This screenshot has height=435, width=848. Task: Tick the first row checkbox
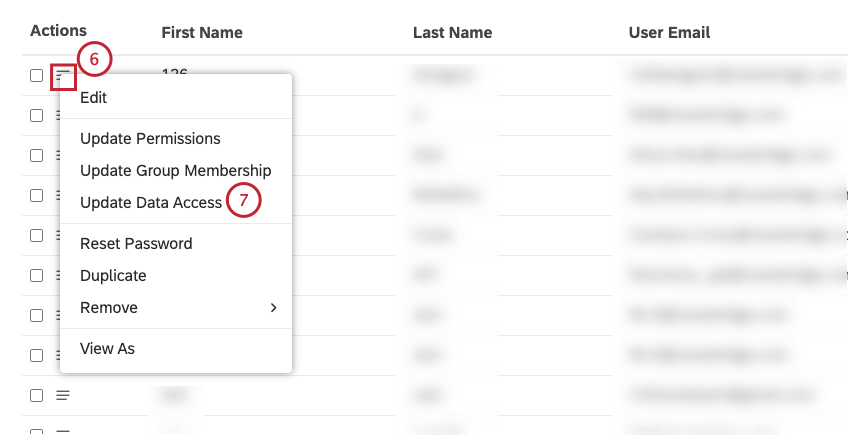(x=36, y=75)
